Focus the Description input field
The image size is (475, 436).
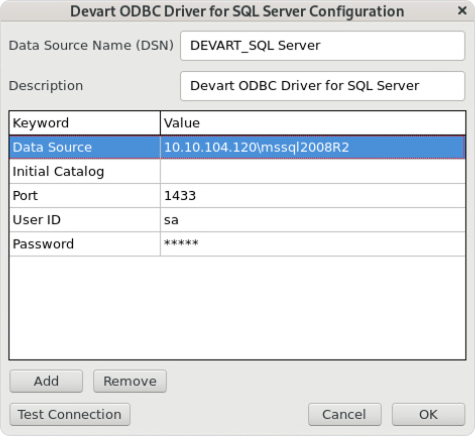[x=322, y=86]
